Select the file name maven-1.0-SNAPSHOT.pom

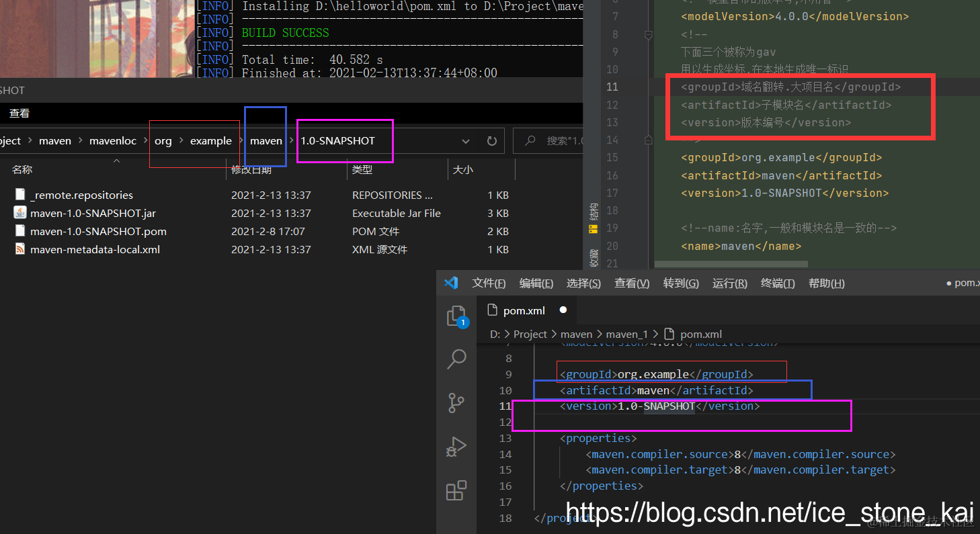(98, 231)
